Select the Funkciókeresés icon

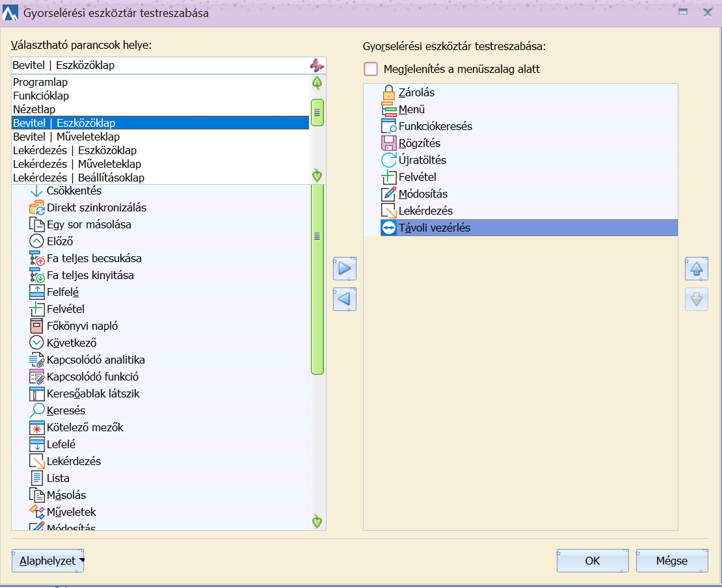(x=388, y=126)
